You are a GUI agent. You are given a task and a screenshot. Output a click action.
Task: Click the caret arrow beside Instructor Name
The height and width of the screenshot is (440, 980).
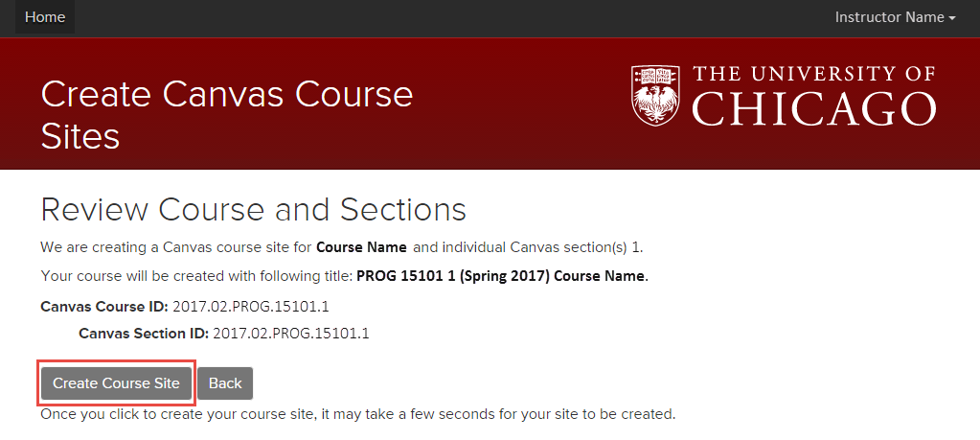click(x=952, y=19)
